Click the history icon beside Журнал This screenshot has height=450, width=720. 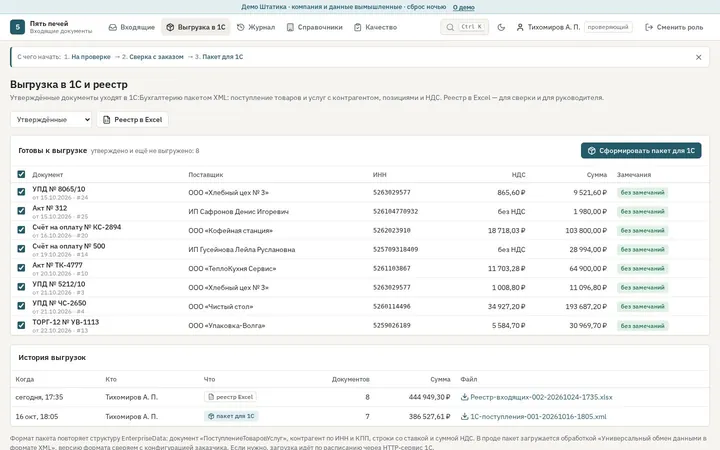[x=241, y=28]
